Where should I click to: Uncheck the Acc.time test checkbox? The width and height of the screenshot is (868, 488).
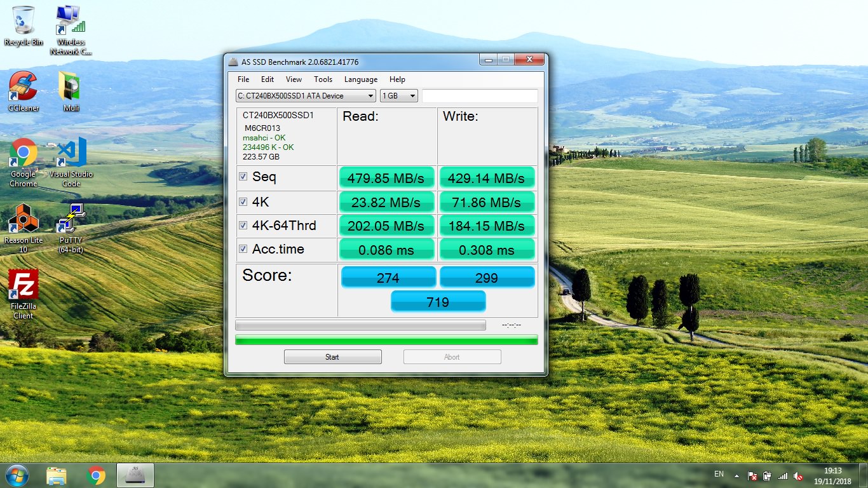point(243,249)
